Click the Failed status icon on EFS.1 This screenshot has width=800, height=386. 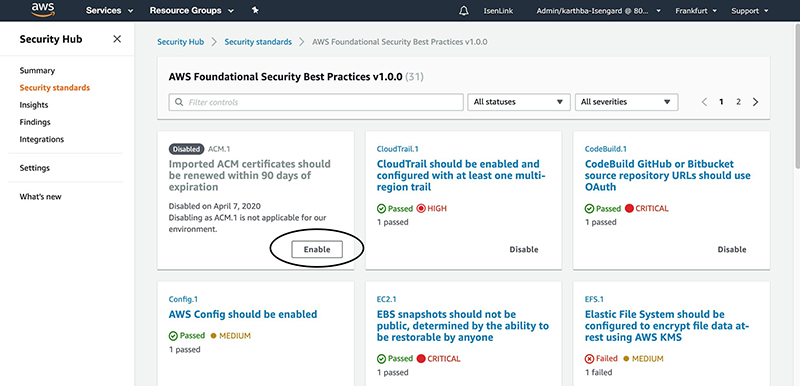point(589,358)
